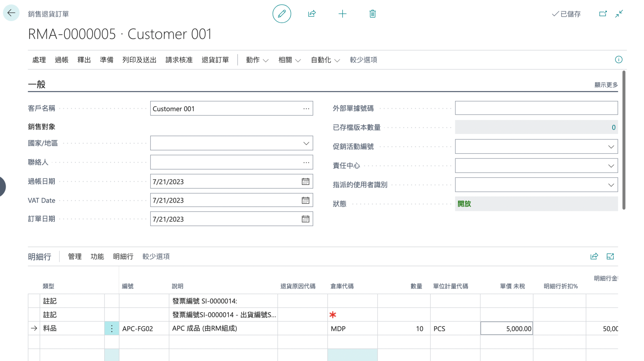Open calendar picker for 訂單日期
Screen dimensions: 644x361
[x=306, y=219]
